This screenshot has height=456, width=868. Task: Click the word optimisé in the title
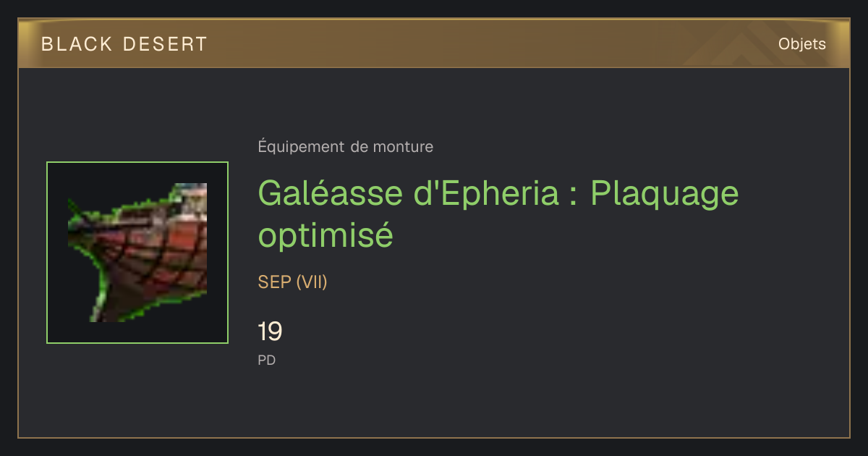click(x=325, y=235)
